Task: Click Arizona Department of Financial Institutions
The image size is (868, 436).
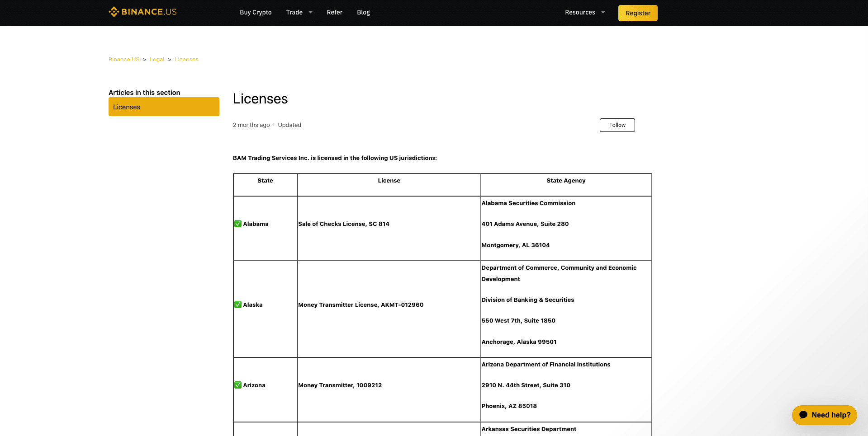Action: point(546,364)
